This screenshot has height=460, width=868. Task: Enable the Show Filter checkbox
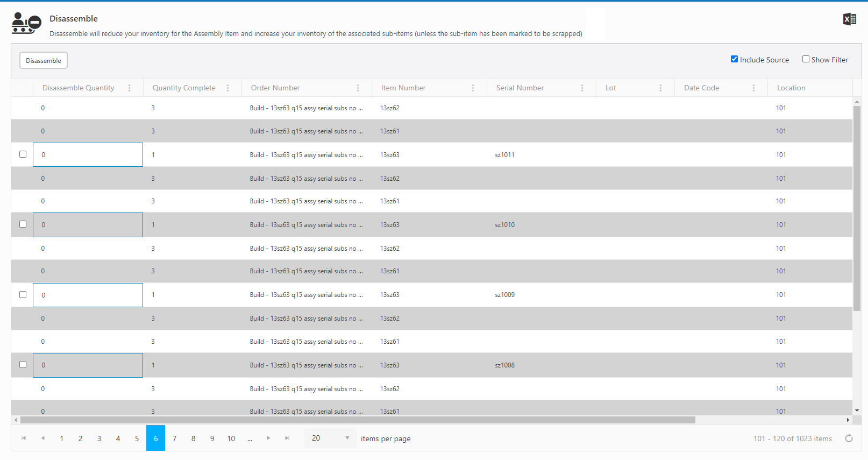(x=806, y=59)
